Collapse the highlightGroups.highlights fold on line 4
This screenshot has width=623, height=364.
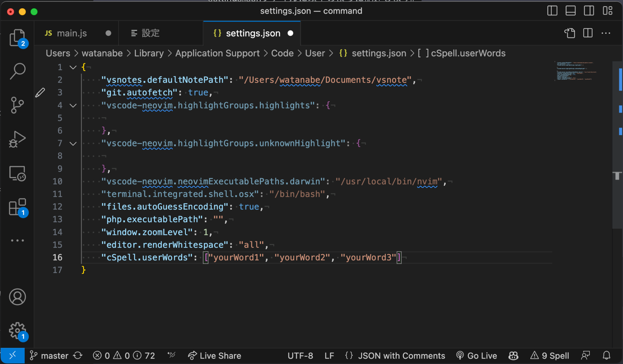click(73, 106)
